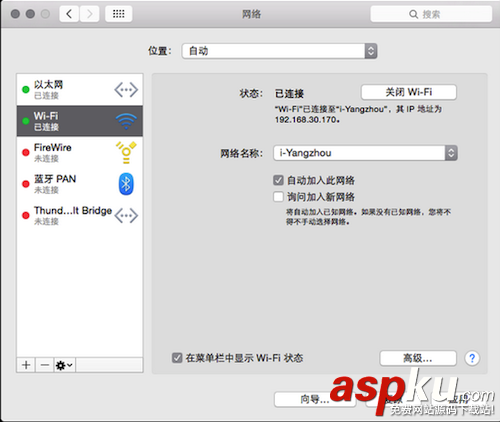The height and width of the screenshot is (422, 500).
Task: Enable the 询问加入新网络 checkbox
Action: pyautogui.click(x=278, y=197)
